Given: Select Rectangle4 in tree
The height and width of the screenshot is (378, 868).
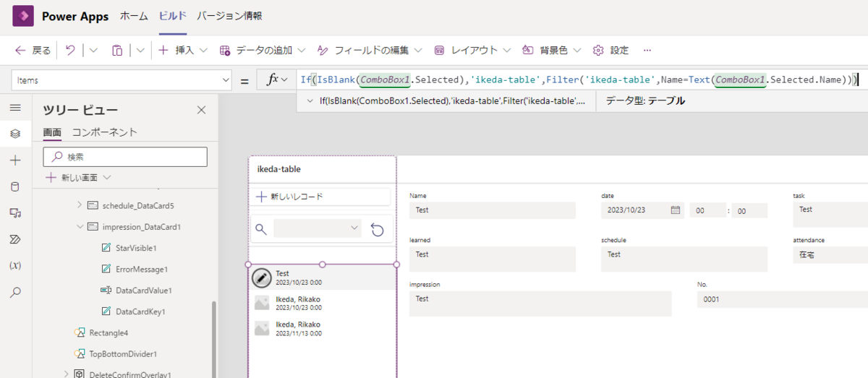Looking at the screenshot, I should (x=109, y=332).
